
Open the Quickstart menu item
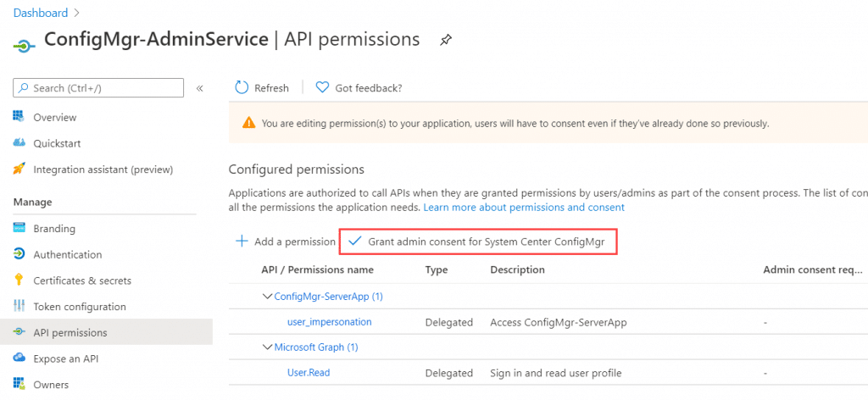pos(57,143)
